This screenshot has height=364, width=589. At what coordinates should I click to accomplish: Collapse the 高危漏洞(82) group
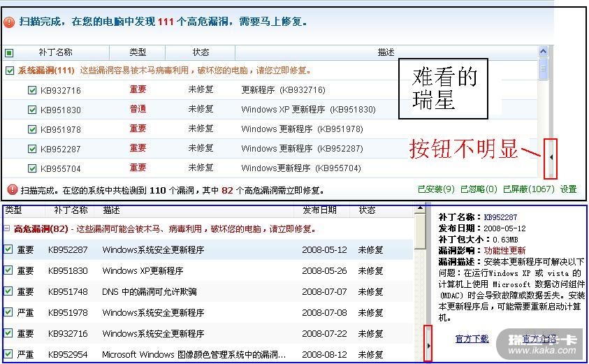(x=6, y=228)
